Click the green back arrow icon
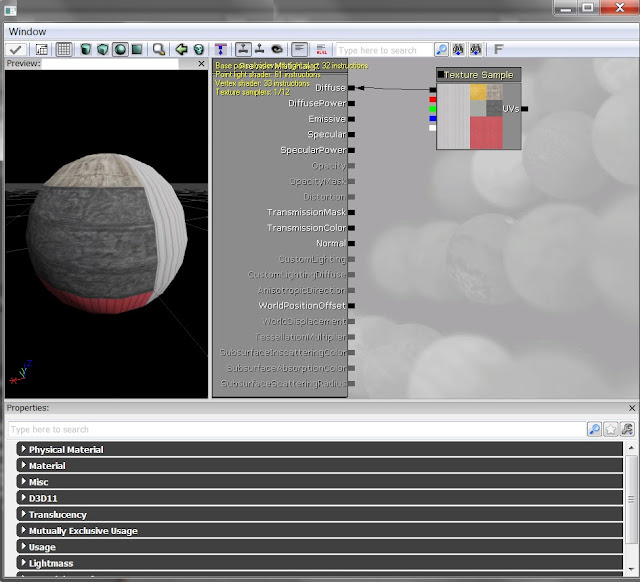The width and height of the screenshot is (640, 582). [181, 50]
